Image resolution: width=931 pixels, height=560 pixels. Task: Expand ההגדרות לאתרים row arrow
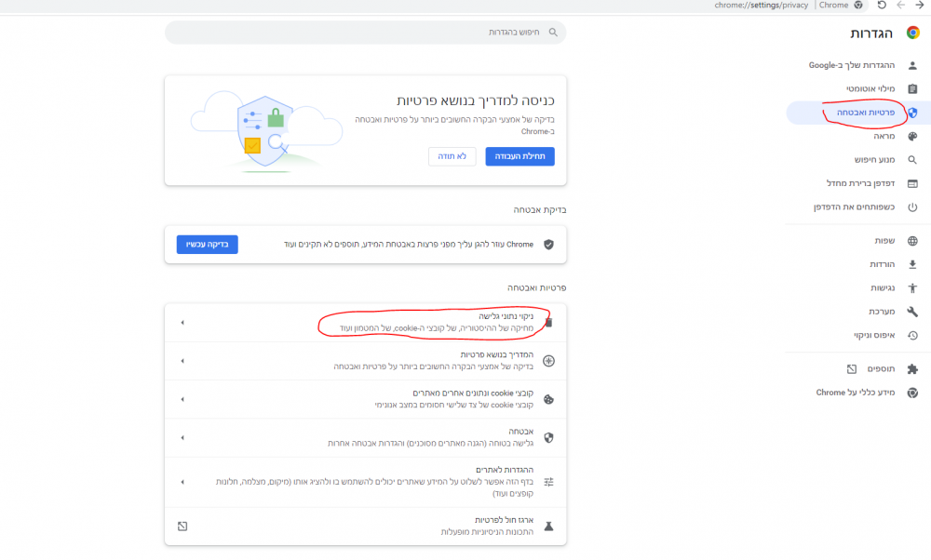(182, 482)
